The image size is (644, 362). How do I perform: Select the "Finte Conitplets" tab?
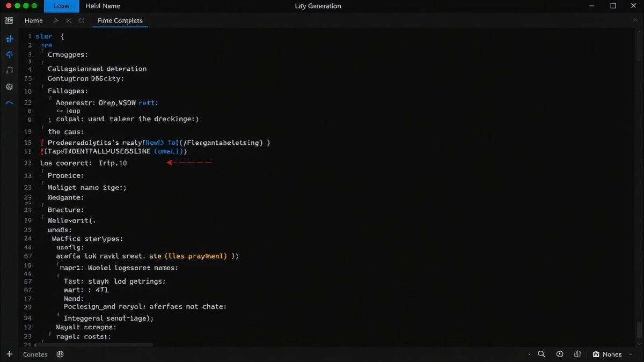click(x=120, y=20)
